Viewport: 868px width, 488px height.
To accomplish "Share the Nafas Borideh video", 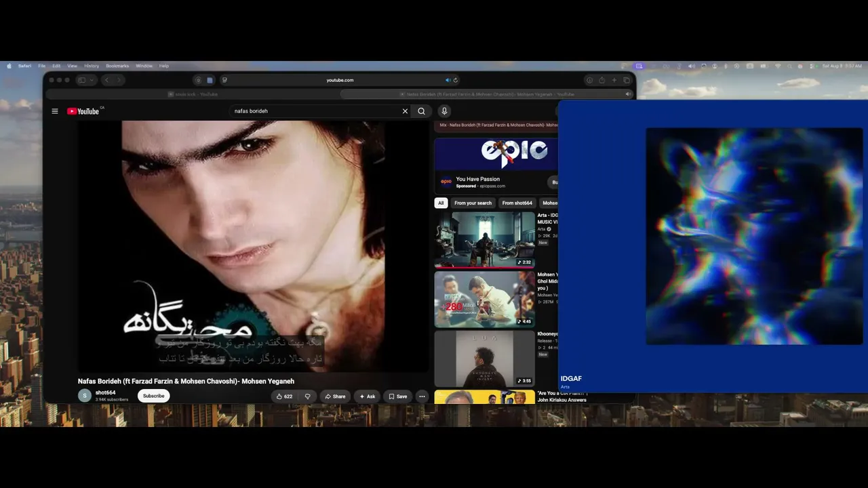I will coord(335,396).
